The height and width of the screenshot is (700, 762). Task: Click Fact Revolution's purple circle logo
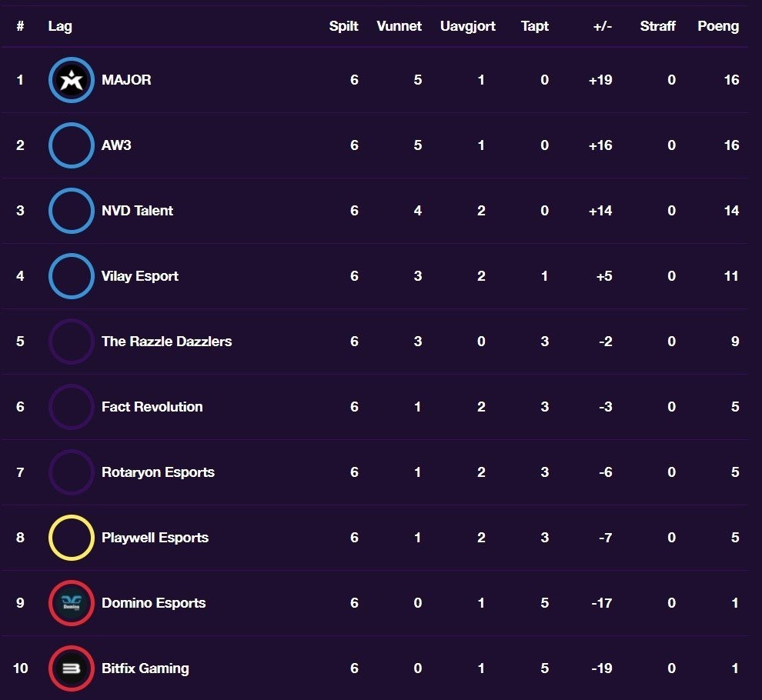(72, 407)
